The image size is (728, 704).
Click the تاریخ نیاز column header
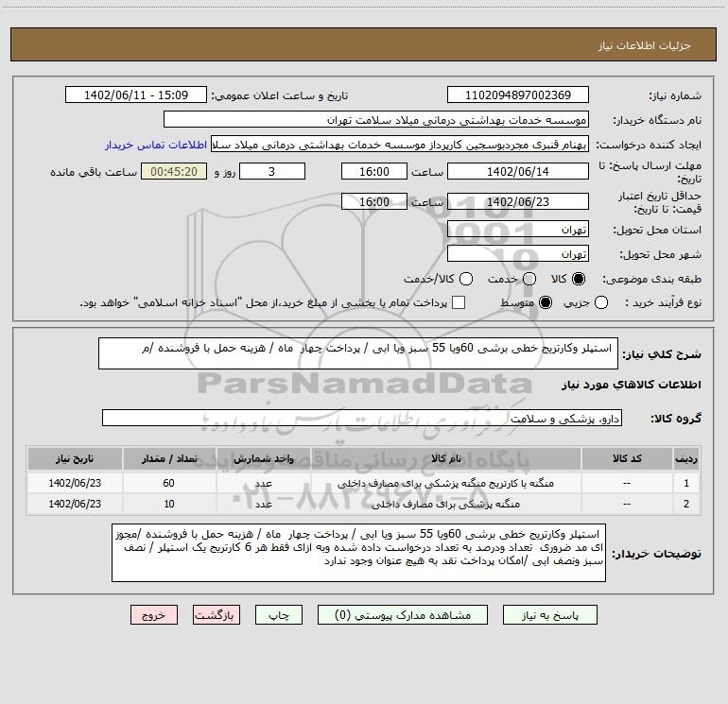[x=75, y=459]
